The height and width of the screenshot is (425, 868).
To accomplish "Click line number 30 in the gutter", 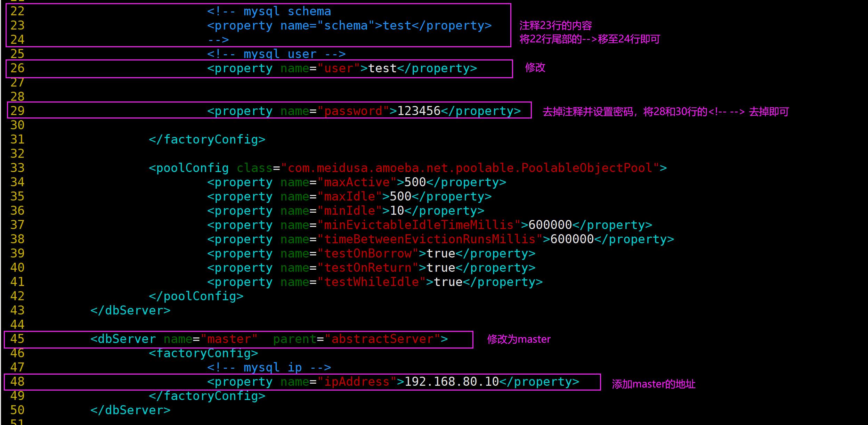I will click(x=17, y=125).
